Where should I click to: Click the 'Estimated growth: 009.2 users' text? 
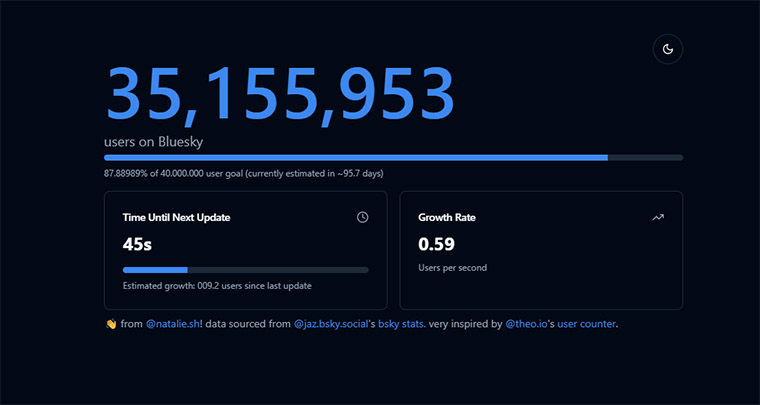tap(217, 286)
